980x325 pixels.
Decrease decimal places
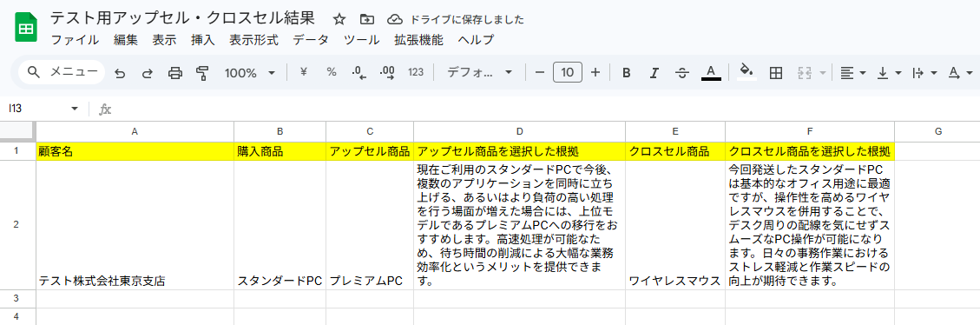click(x=358, y=73)
